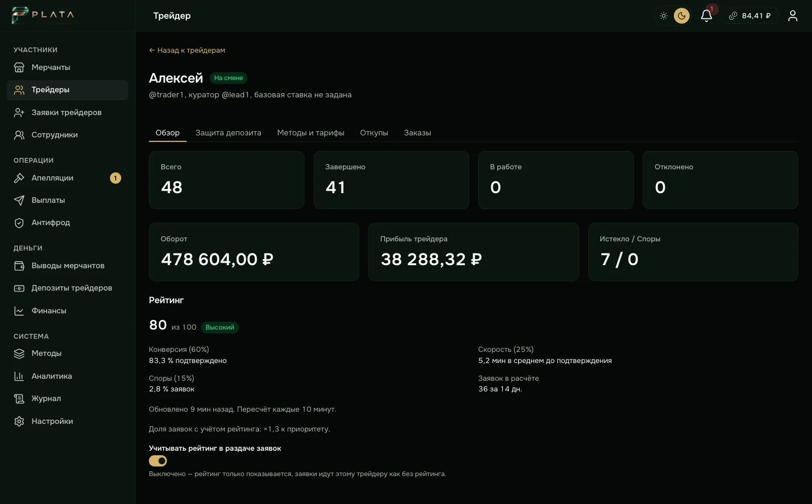This screenshot has width=812, height=504.
Task: Click the Финансы chart icon
Action: point(19,311)
